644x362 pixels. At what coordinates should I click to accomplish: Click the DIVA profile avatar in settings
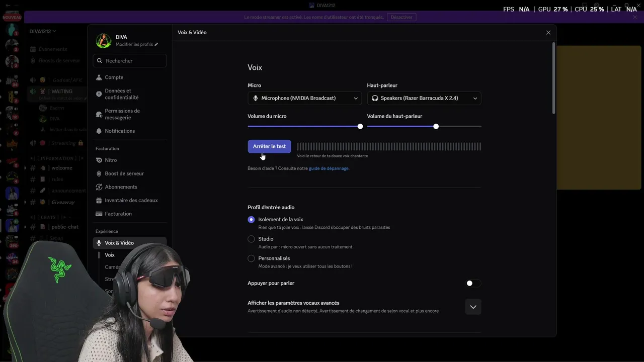coord(104,41)
